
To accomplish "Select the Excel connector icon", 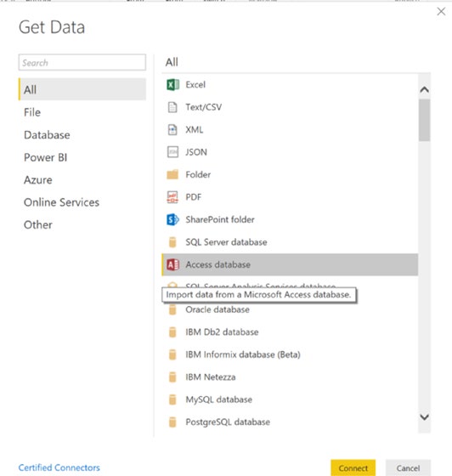I will click(x=172, y=85).
